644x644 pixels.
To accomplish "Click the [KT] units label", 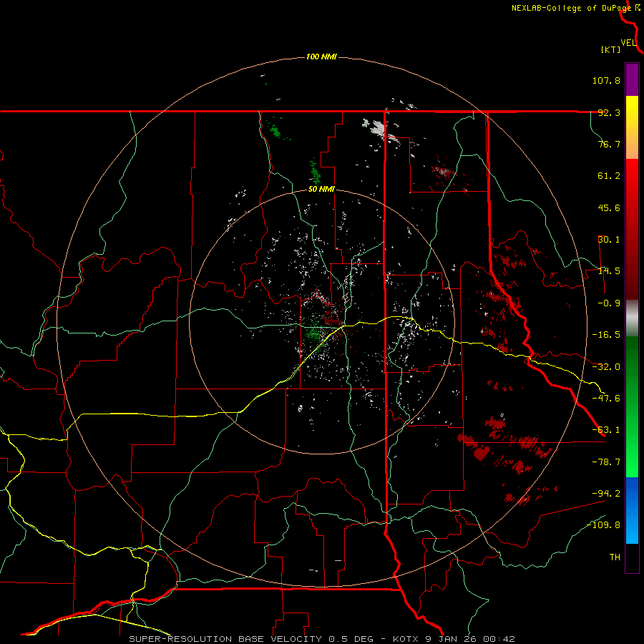I will pos(611,49).
